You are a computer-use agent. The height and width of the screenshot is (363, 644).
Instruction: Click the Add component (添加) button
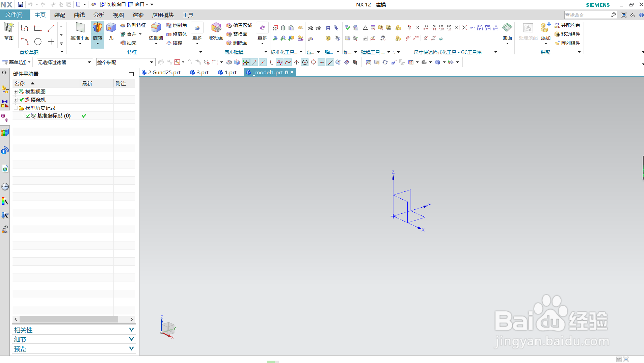(x=546, y=31)
